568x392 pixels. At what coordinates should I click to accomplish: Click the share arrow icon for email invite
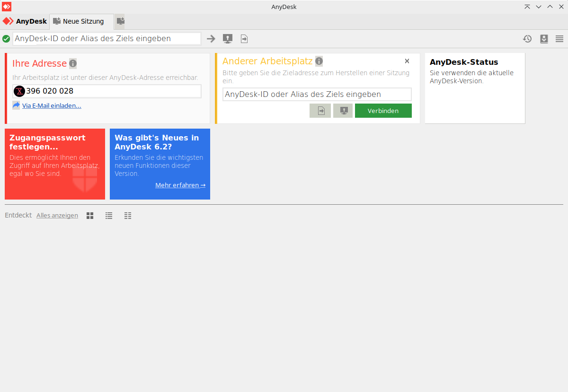pyautogui.click(x=16, y=105)
